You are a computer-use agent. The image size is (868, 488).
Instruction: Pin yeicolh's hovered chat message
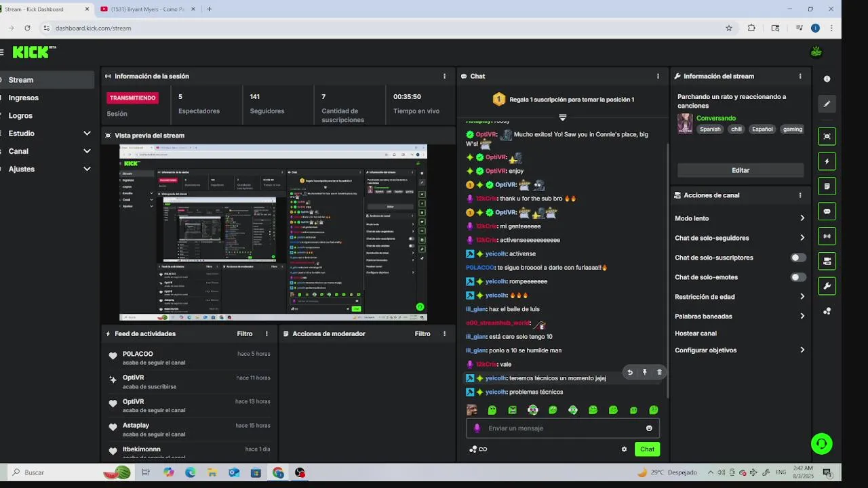645,372
